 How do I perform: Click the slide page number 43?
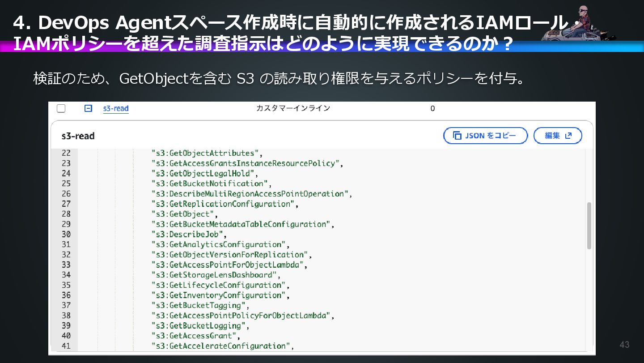[624, 344]
